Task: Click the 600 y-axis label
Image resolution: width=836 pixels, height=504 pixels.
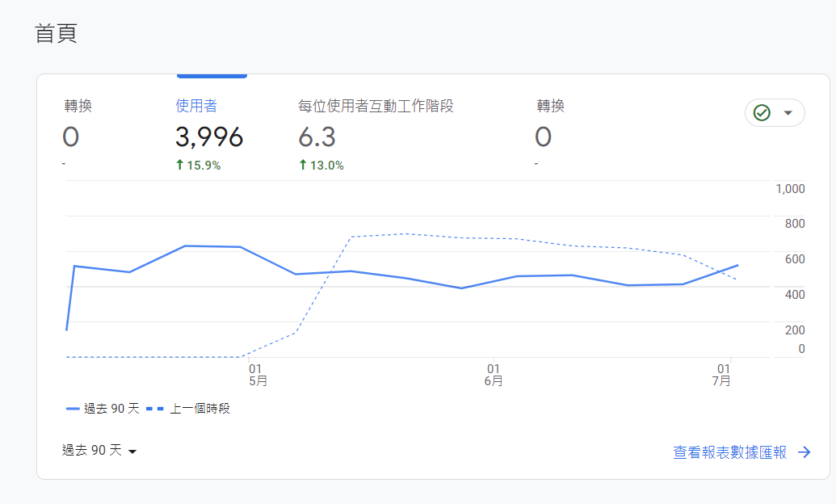Action: point(795,259)
